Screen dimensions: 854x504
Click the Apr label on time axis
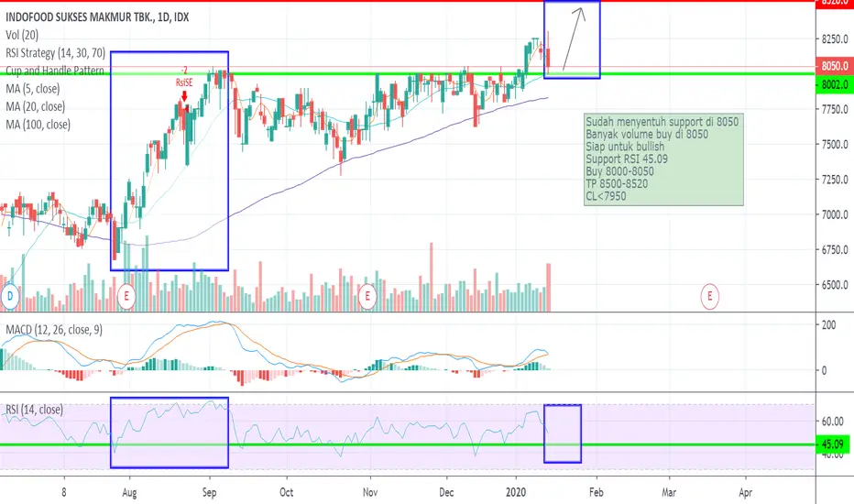(x=745, y=493)
